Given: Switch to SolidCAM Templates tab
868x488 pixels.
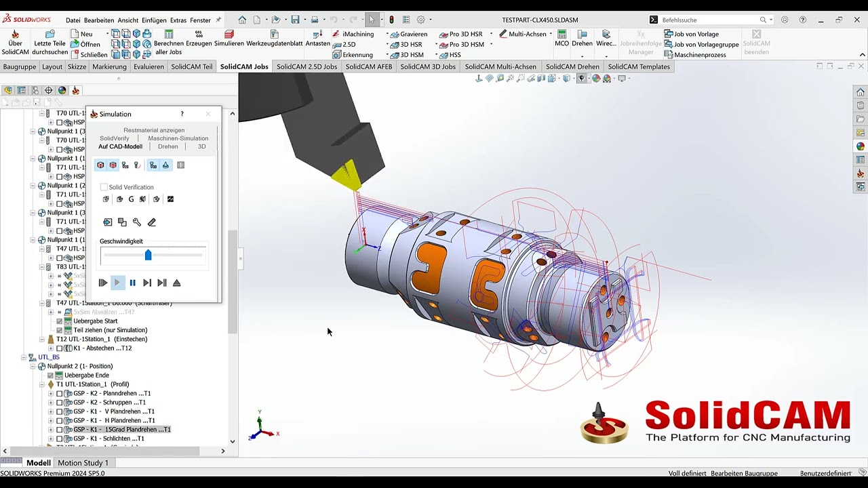Looking at the screenshot, I should pos(639,66).
